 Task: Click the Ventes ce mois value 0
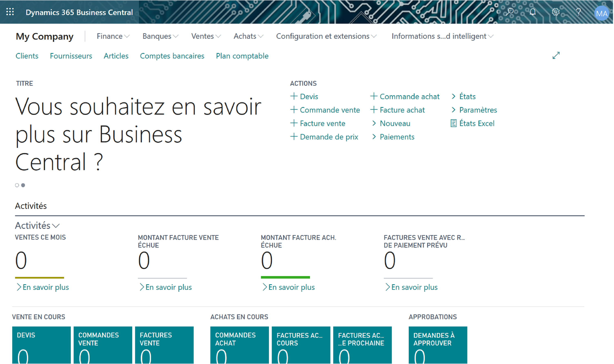(x=21, y=260)
